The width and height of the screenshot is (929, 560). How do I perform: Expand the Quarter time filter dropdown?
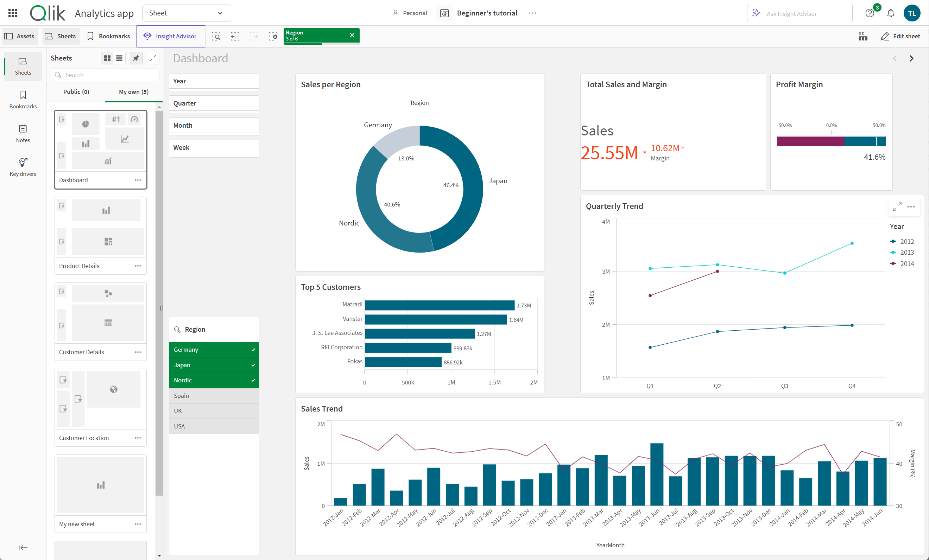[x=214, y=103]
